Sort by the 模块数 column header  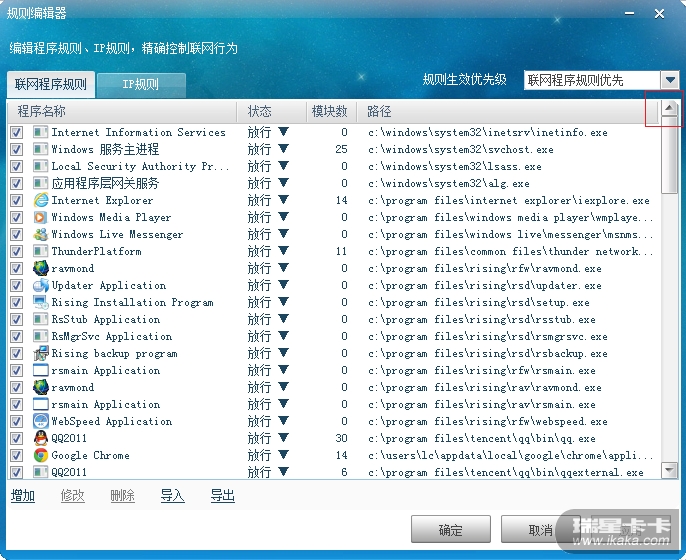point(331,112)
